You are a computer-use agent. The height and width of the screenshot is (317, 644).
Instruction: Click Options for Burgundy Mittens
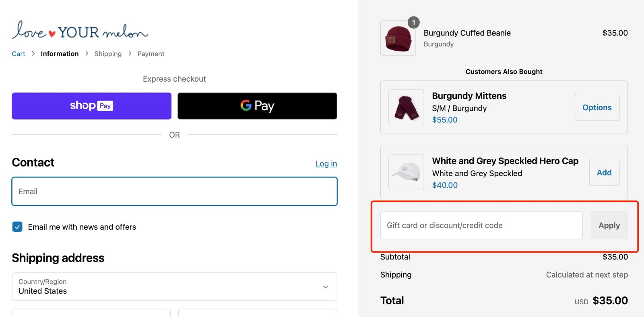(x=597, y=107)
